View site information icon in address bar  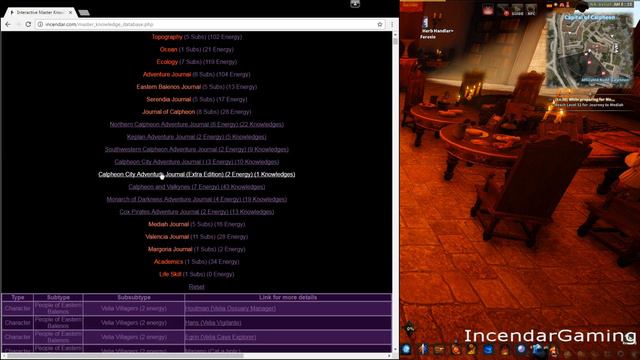point(40,24)
